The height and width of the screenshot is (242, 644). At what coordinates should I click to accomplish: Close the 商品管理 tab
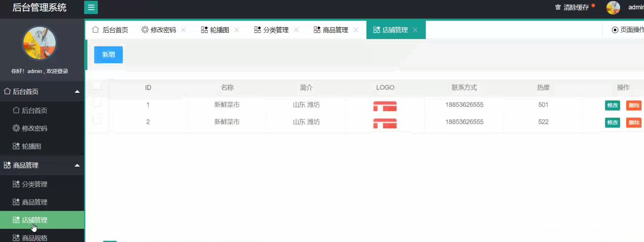pyautogui.click(x=356, y=30)
